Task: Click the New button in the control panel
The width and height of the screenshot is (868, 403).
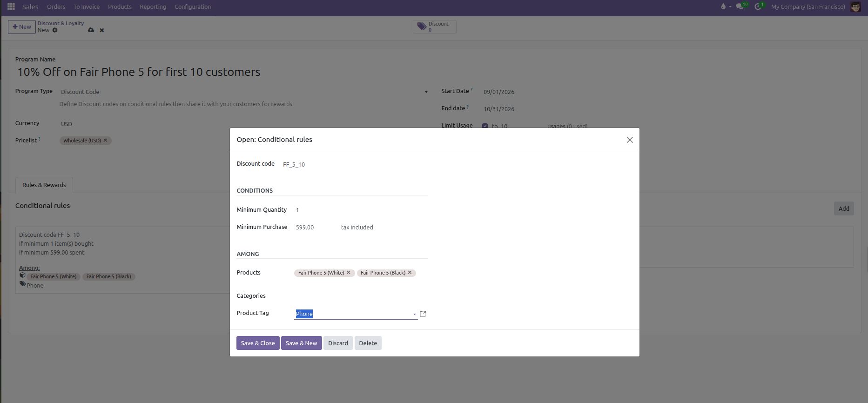Action: click(x=22, y=27)
